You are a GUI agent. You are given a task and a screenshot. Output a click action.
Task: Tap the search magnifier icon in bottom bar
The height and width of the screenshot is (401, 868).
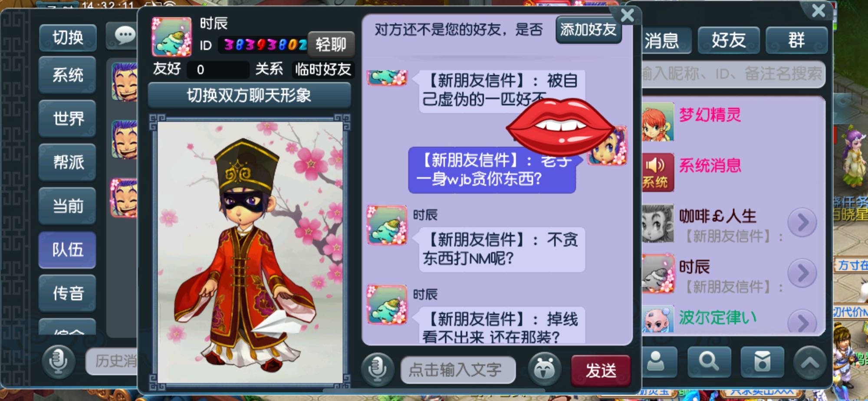click(x=709, y=362)
